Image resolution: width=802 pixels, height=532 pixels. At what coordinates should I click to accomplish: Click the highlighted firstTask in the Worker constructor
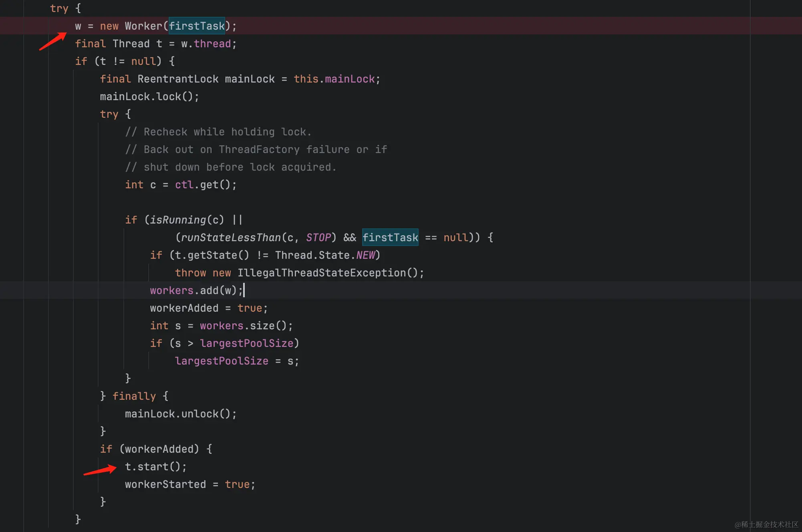pyautogui.click(x=196, y=26)
